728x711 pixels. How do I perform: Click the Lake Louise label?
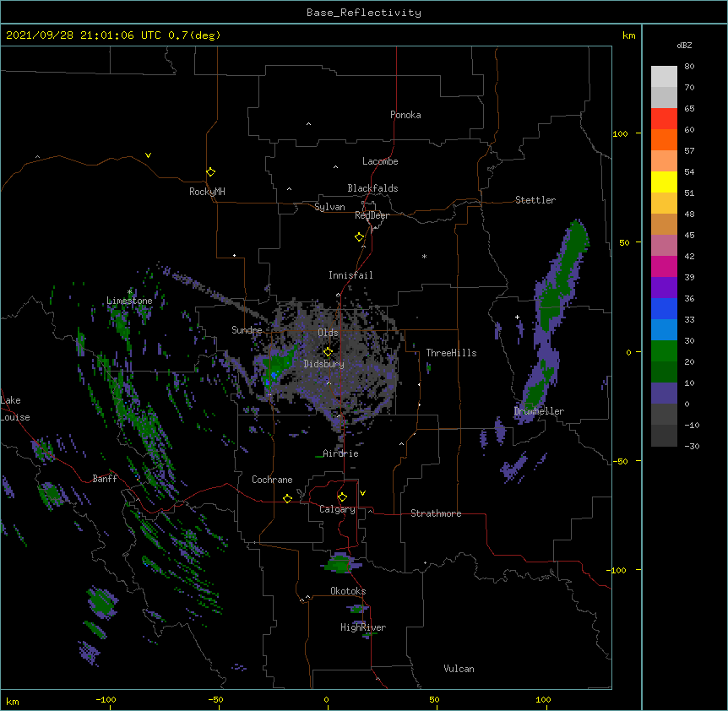15,409
